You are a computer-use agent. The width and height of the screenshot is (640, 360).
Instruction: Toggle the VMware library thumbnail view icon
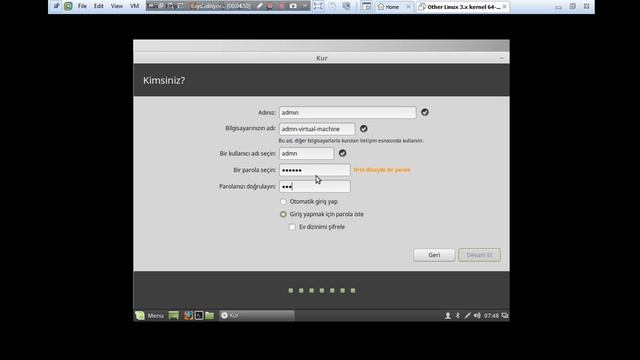pos(366,6)
